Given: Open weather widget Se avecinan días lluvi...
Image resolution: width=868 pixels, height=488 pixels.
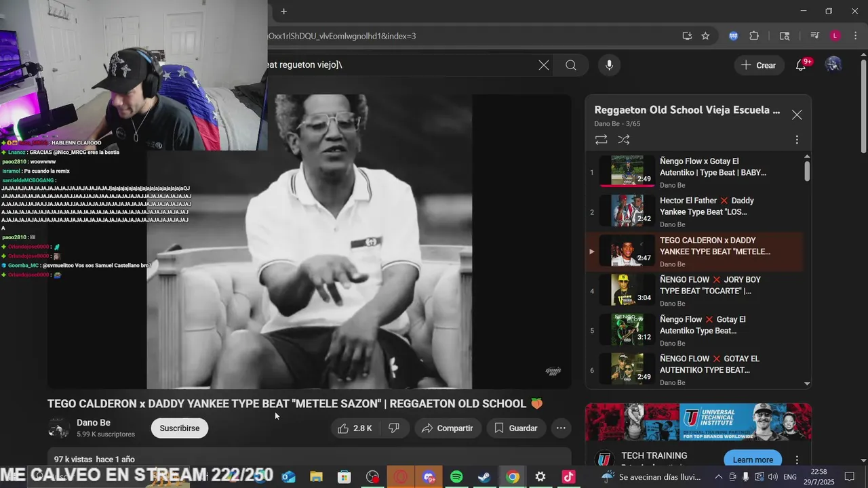Looking at the screenshot, I should pos(652,477).
